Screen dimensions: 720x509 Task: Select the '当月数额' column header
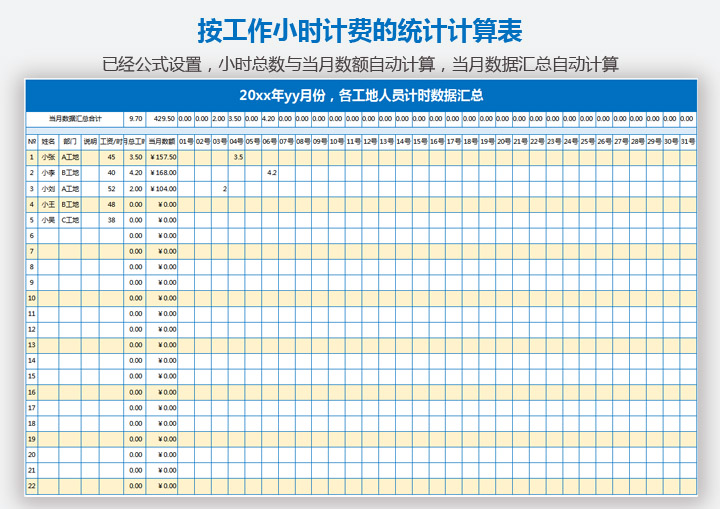[x=162, y=141]
